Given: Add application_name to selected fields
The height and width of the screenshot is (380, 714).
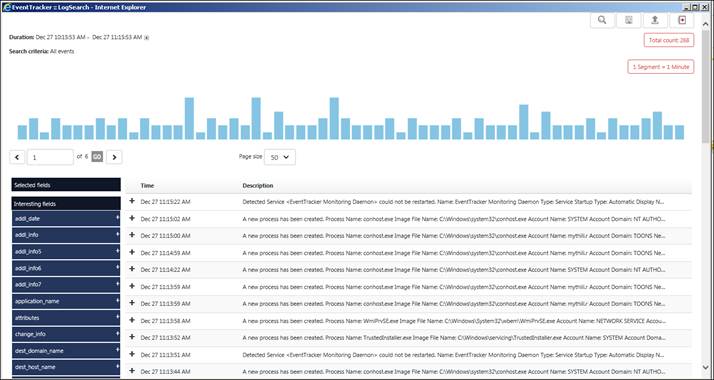Looking at the screenshot, I should (117, 300).
